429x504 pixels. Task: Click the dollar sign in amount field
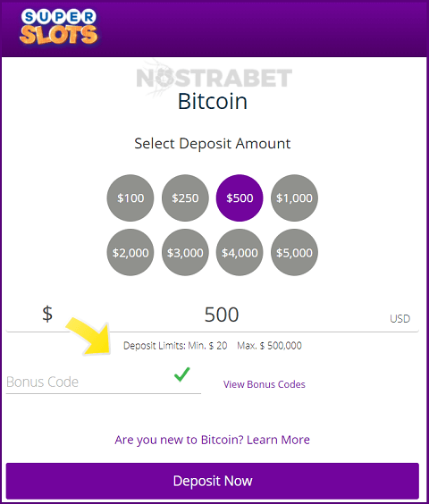47,314
